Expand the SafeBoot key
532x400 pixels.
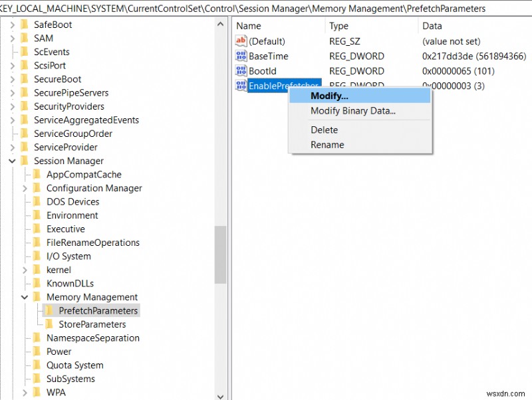(12, 25)
